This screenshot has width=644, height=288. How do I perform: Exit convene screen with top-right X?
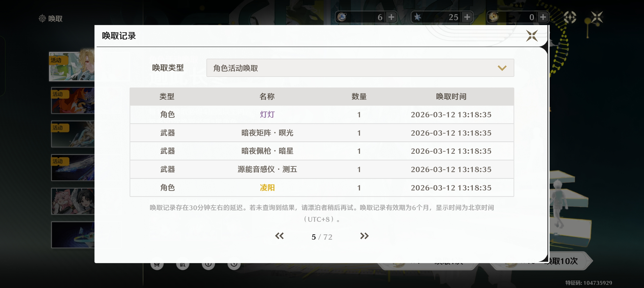pyautogui.click(x=597, y=17)
